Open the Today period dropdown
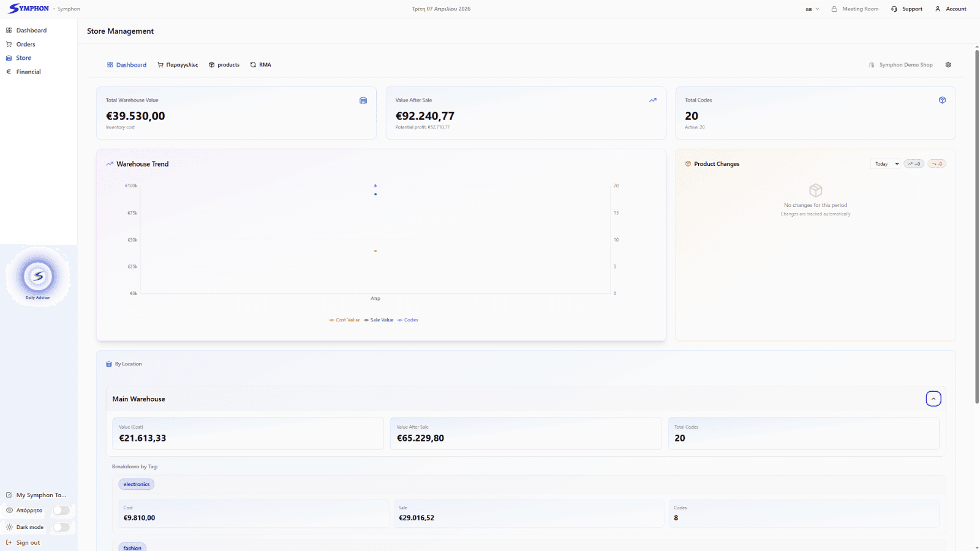Screen dimensions: 980x551 tap(886, 164)
